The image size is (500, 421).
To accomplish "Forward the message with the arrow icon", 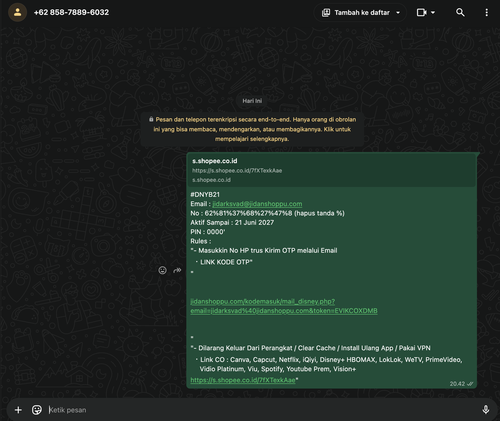I will pyautogui.click(x=177, y=270).
